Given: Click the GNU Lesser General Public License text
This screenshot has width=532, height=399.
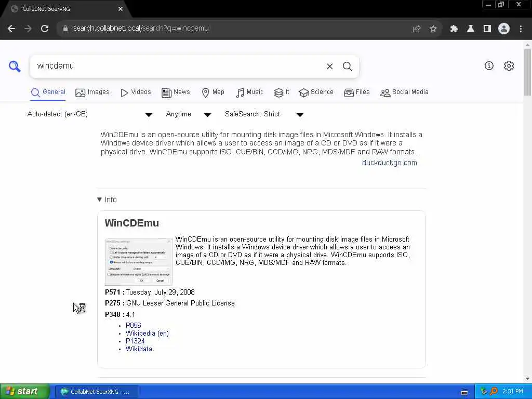Looking at the screenshot, I should pyautogui.click(x=180, y=303).
